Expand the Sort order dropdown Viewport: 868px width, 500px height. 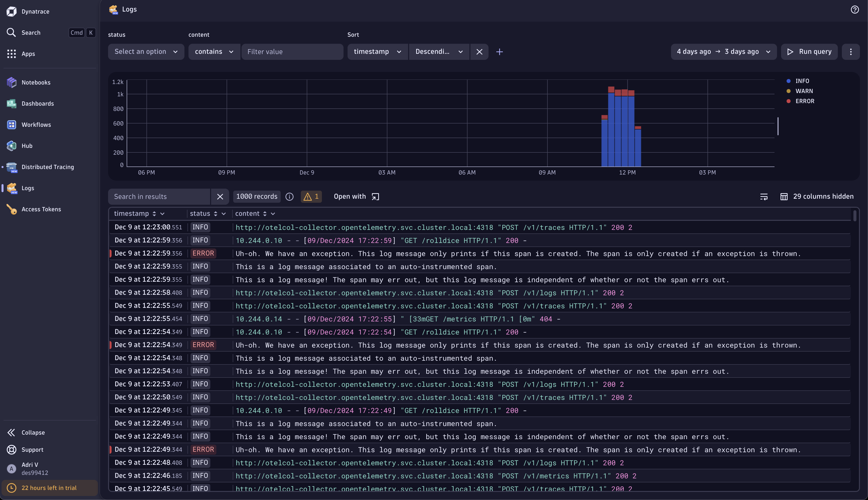point(439,51)
